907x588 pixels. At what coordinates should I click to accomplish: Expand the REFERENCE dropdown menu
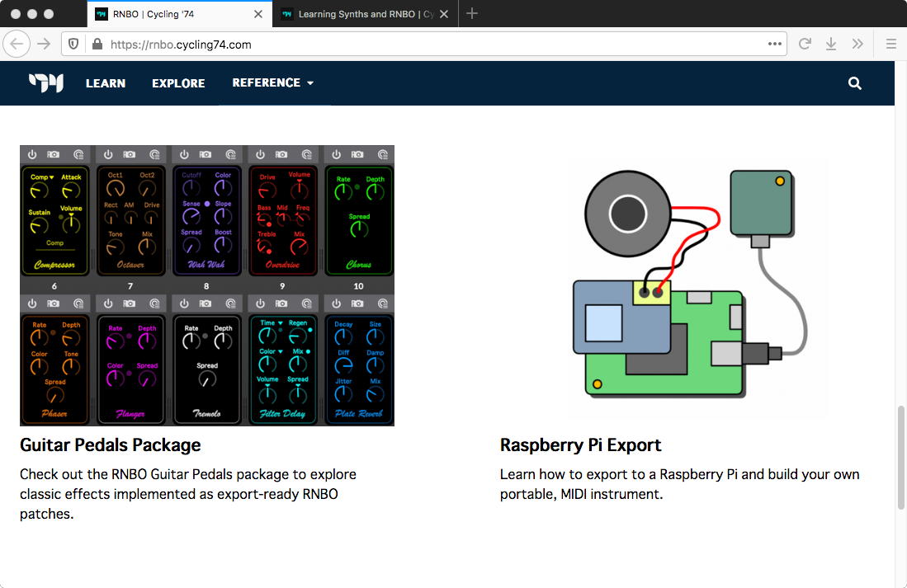pyautogui.click(x=273, y=82)
